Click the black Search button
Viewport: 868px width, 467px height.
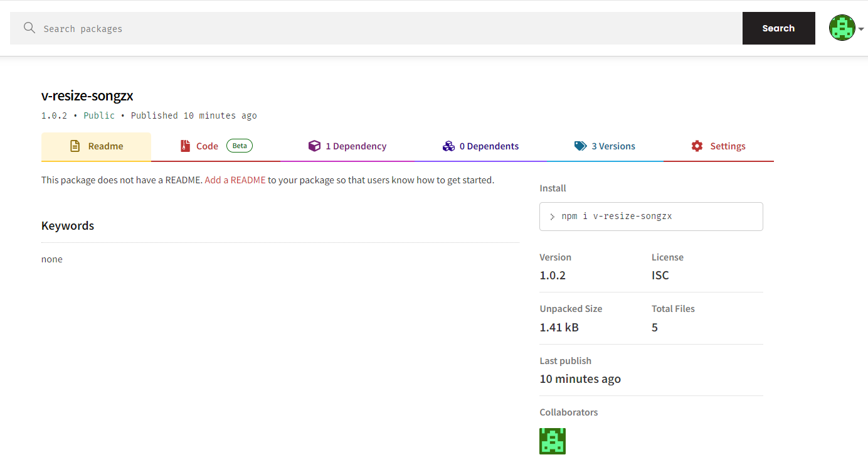(778, 28)
